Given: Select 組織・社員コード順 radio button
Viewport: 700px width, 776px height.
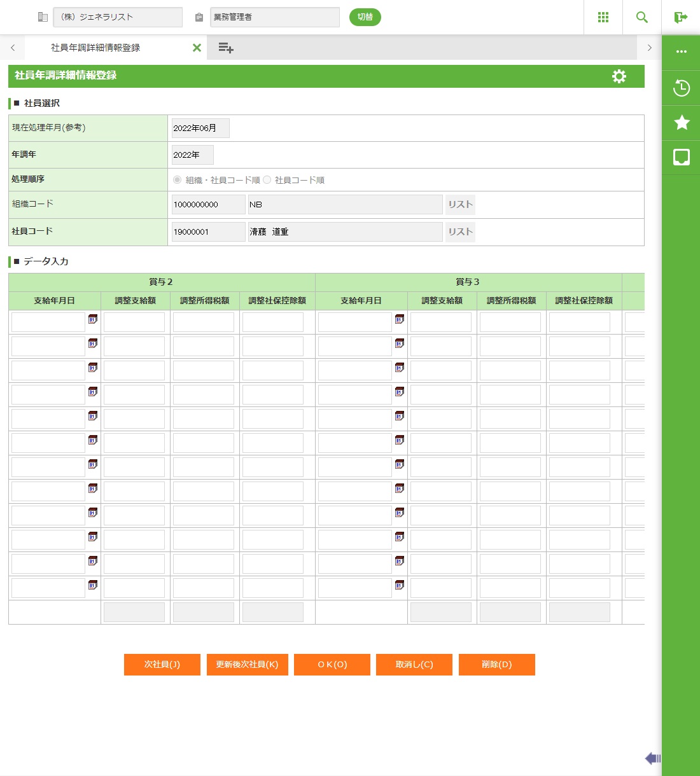Looking at the screenshot, I should [x=178, y=180].
